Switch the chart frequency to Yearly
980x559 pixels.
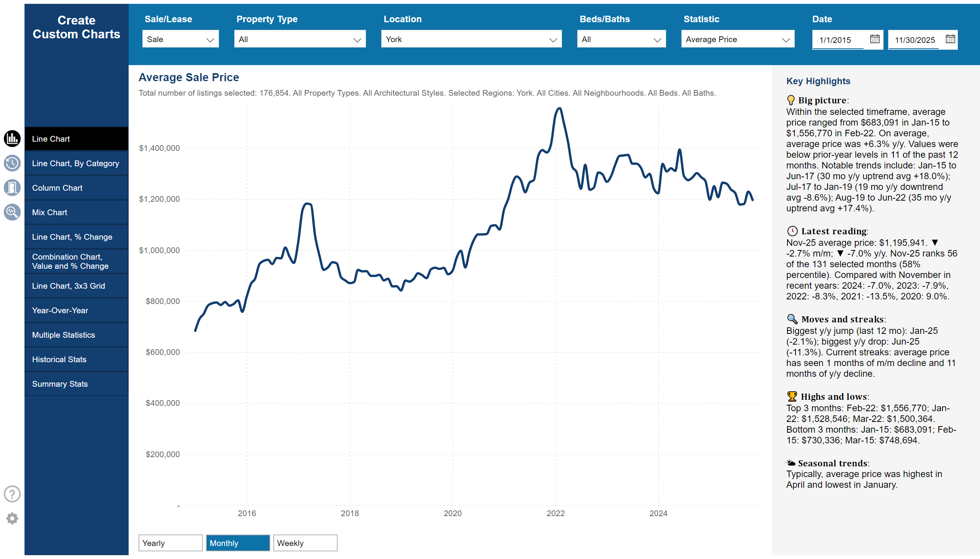click(x=170, y=543)
